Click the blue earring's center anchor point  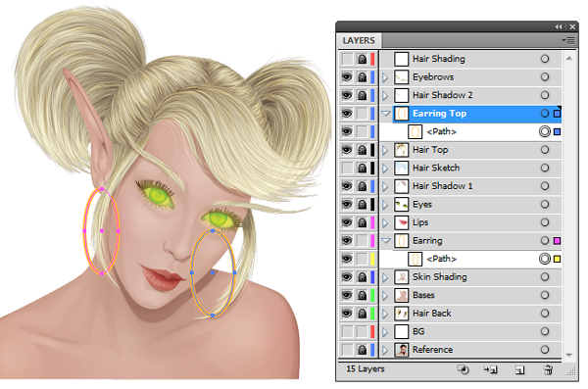pos(213,272)
